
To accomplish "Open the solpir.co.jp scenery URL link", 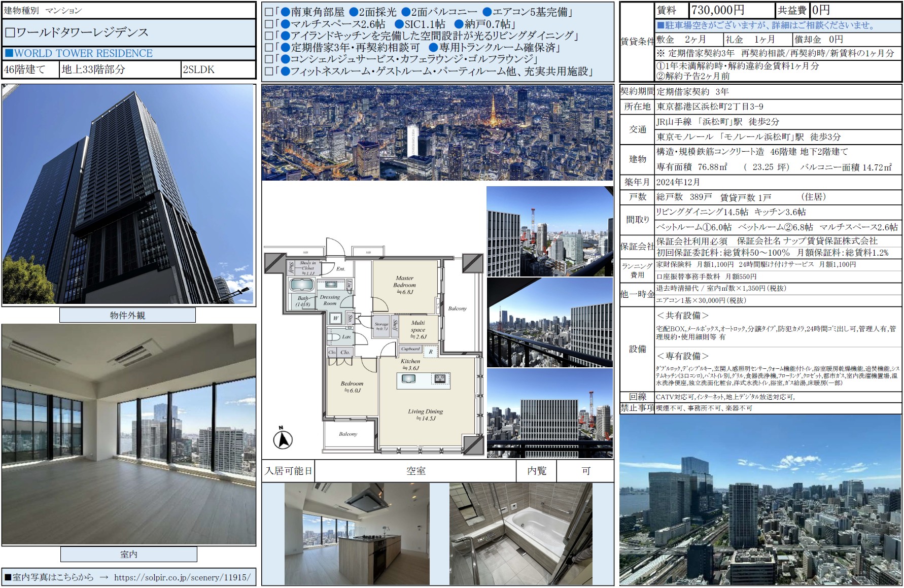I will pos(182,577).
